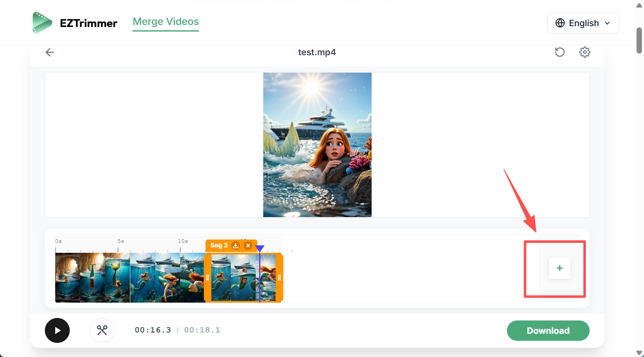Open the Merge Videos tab
Viewport: 644px width, 357px height.
tap(166, 22)
